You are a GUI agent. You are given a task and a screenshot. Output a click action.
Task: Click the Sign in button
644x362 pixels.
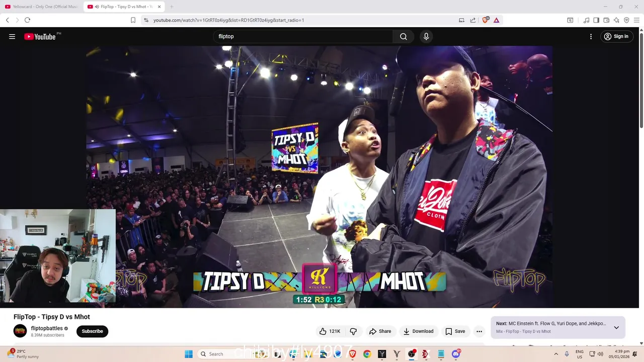616,36
